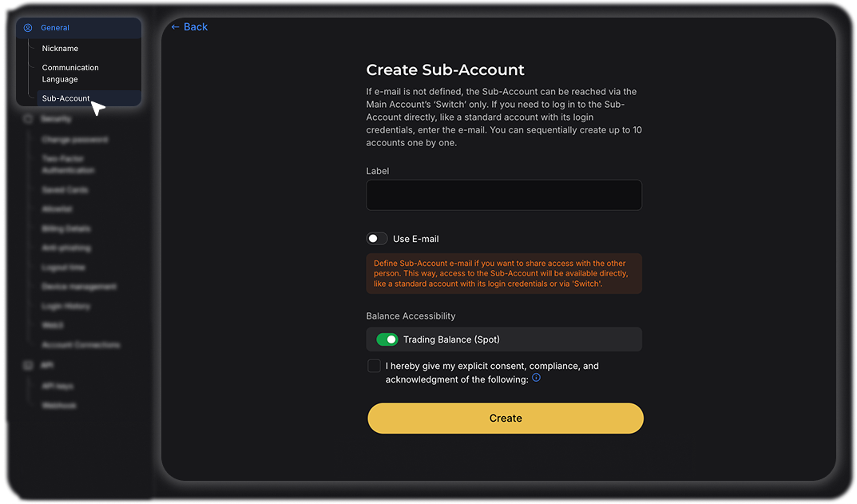Disable the Trading Balance (Spot) toggle
The width and height of the screenshot is (857, 504).
pos(387,339)
